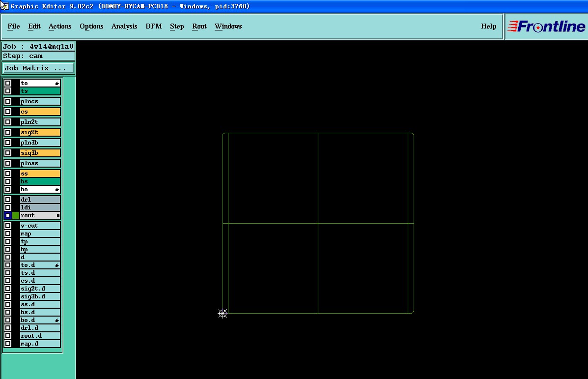Open the Rout menu

pyautogui.click(x=199, y=26)
